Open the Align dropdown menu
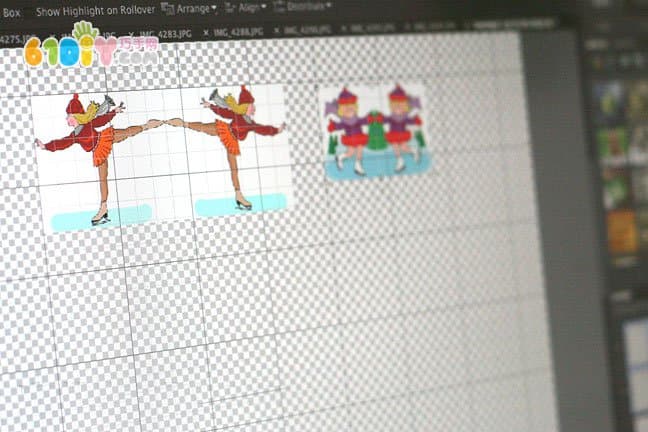648x432 pixels. [244, 7]
